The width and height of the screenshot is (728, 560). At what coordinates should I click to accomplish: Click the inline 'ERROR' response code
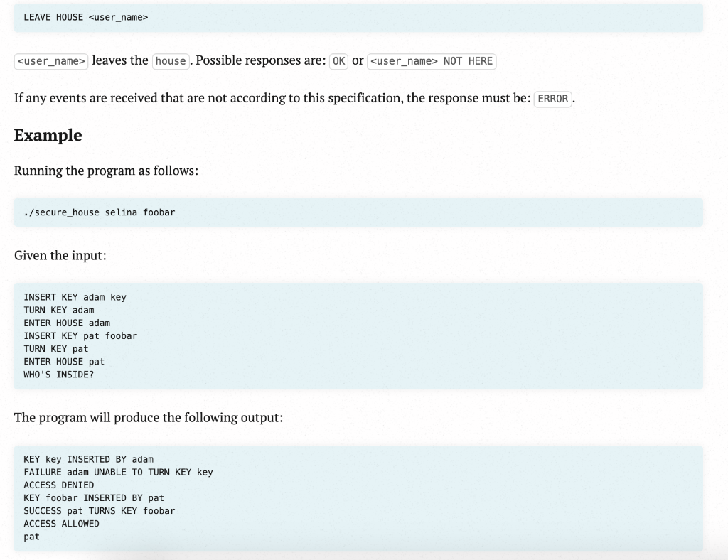[553, 99]
